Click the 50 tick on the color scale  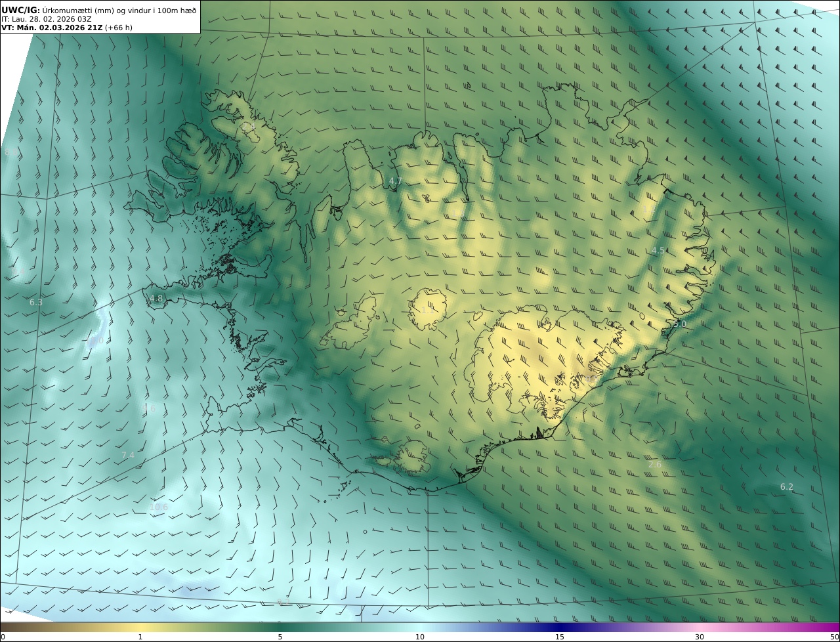pyautogui.click(x=835, y=637)
